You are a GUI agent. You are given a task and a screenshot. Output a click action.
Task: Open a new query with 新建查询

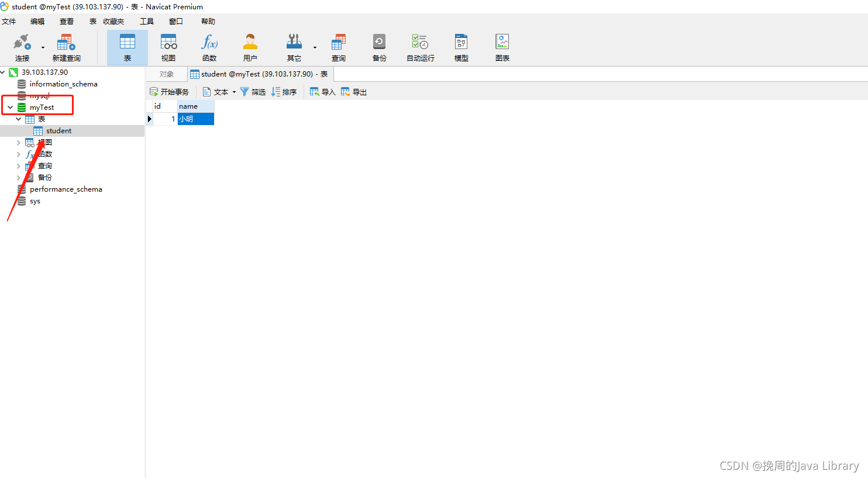66,47
